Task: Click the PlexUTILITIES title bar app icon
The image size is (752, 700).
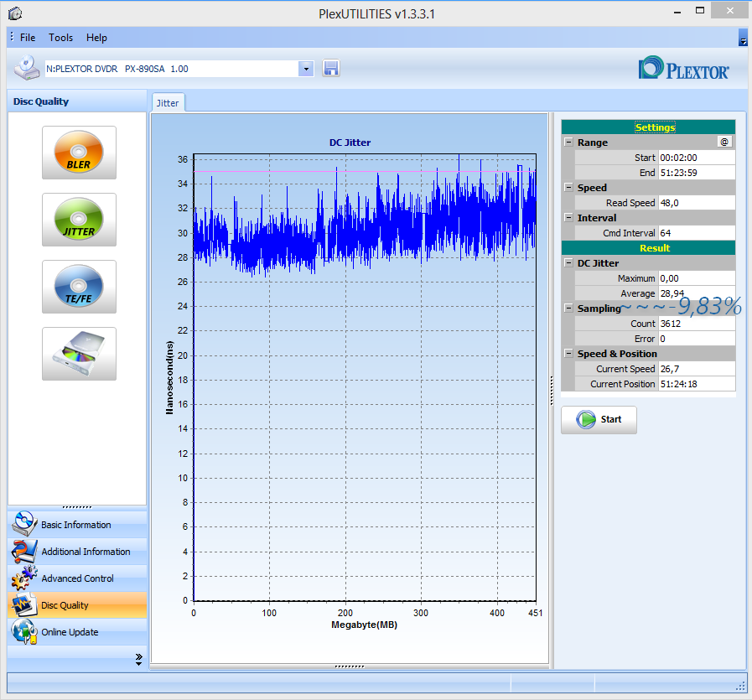Action: coord(15,13)
